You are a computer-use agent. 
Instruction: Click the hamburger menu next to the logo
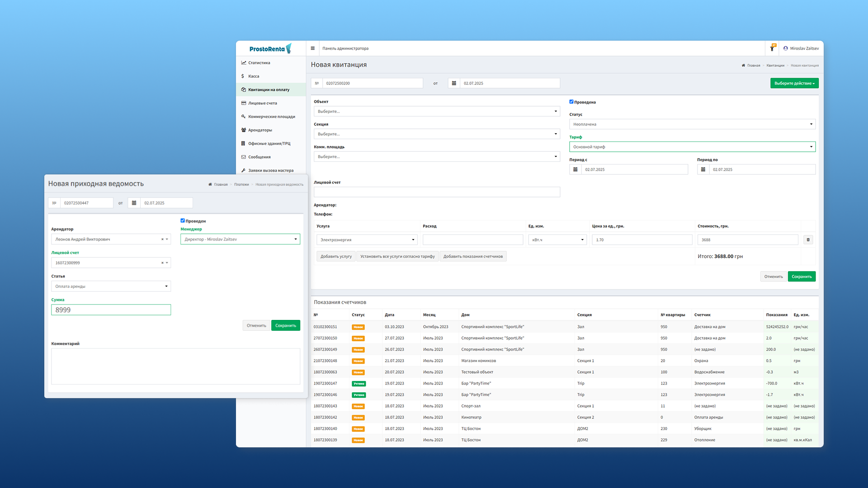[313, 48]
